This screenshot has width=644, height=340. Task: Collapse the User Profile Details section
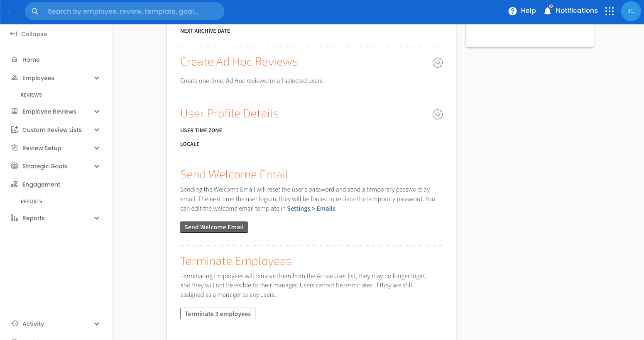438,114
